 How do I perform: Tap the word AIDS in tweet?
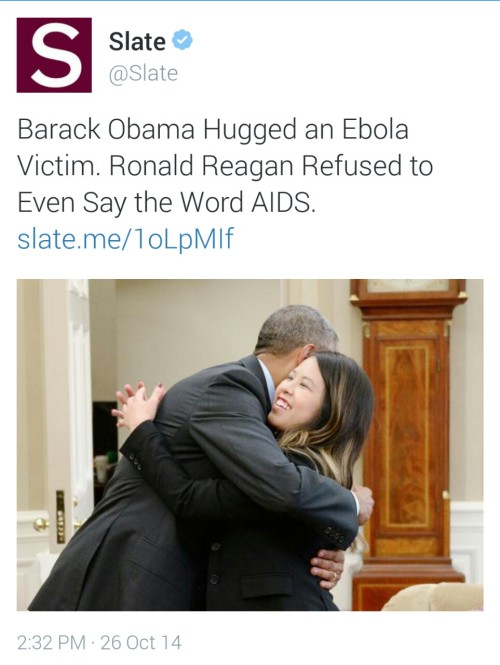283,202
